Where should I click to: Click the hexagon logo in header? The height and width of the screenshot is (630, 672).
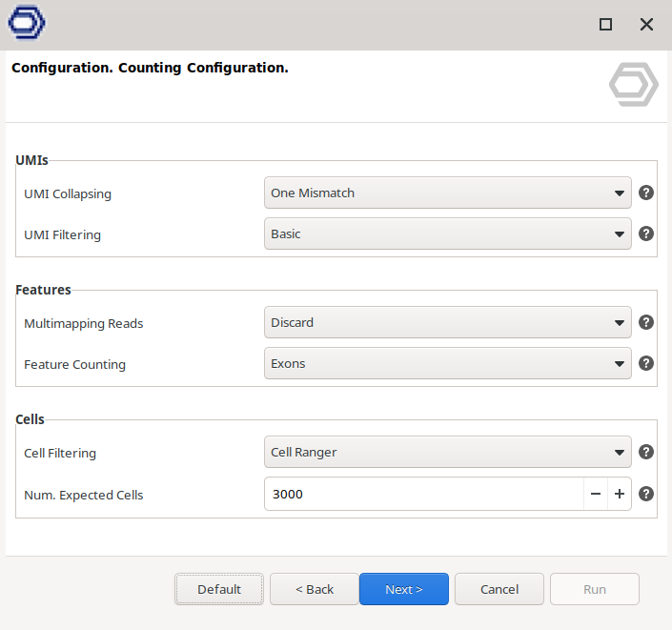pyautogui.click(x=633, y=85)
